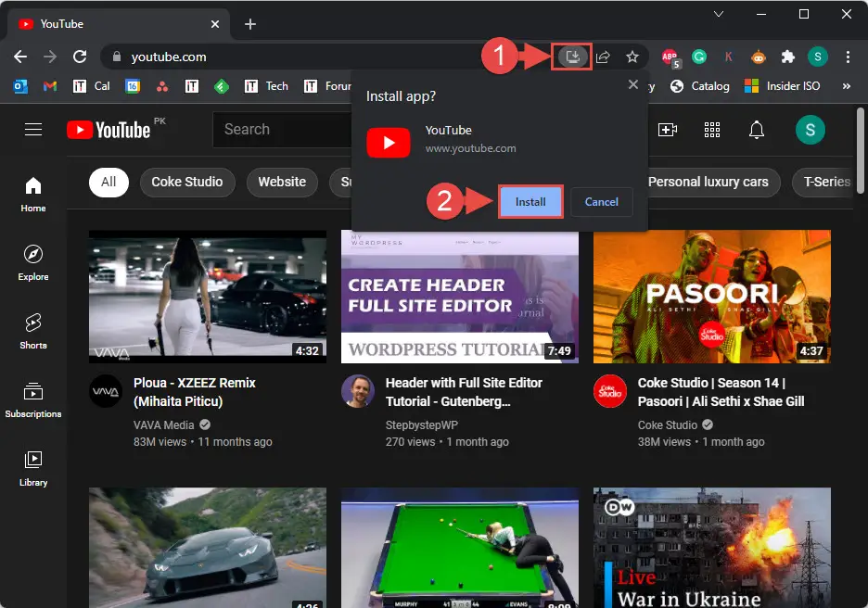
Task: Click the red K extension icon
Action: tap(729, 57)
